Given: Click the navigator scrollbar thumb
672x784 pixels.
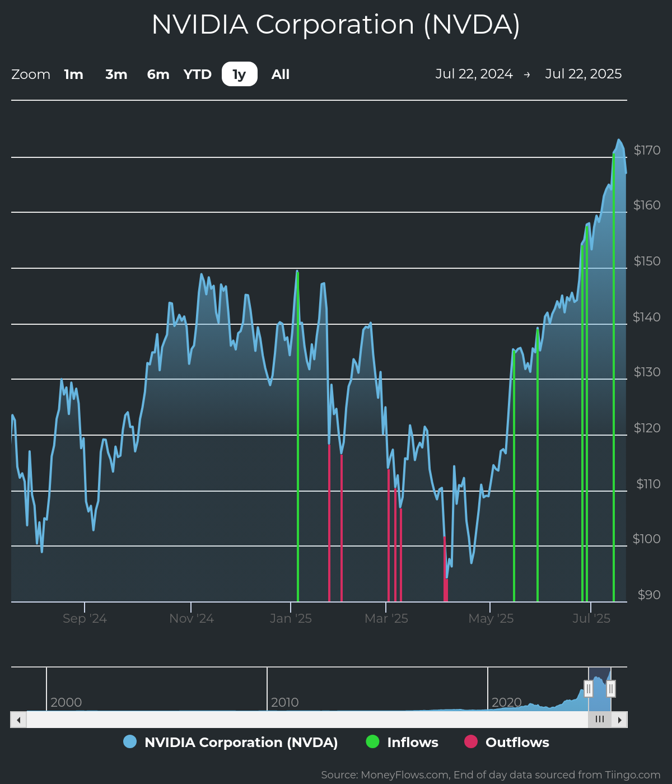Looking at the screenshot, I should [x=600, y=720].
